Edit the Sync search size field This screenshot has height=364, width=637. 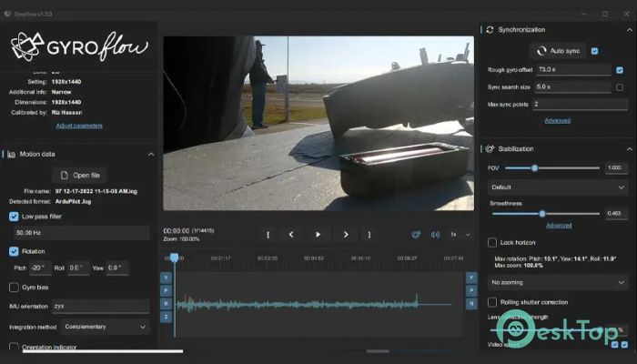coord(573,87)
